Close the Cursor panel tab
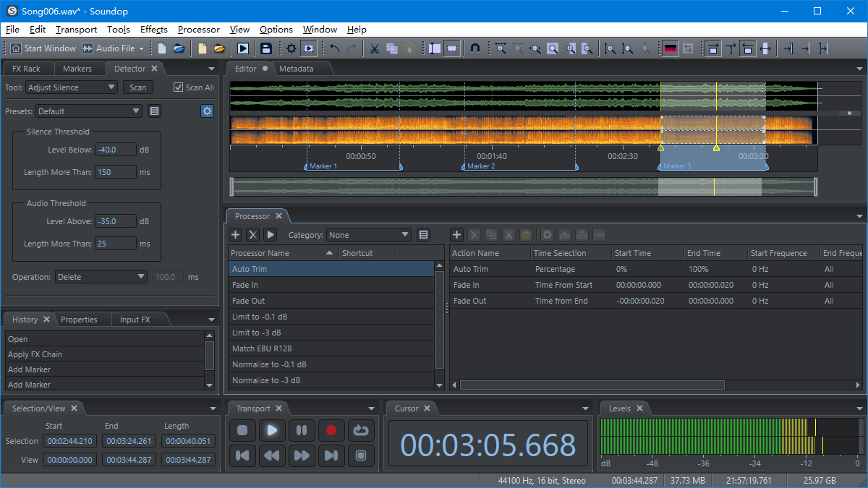This screenshot has height=488, width=868. click(x=427, y=408)
